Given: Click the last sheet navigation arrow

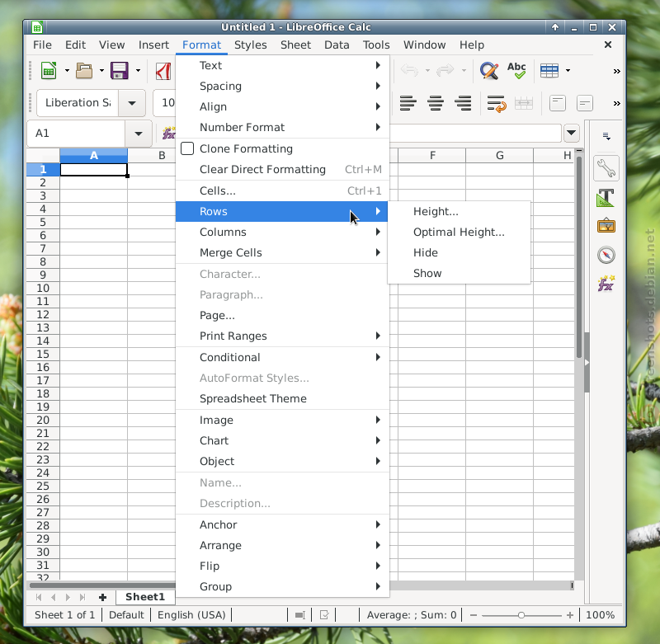Looking at the screenshot, I should pyautogui.click(x=82, y=597).
